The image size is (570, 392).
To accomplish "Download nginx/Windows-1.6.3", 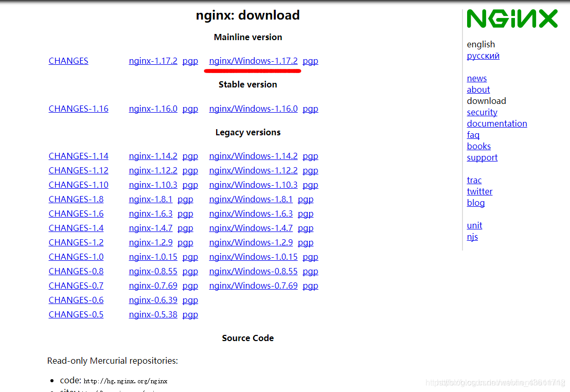I will point(251,214).
